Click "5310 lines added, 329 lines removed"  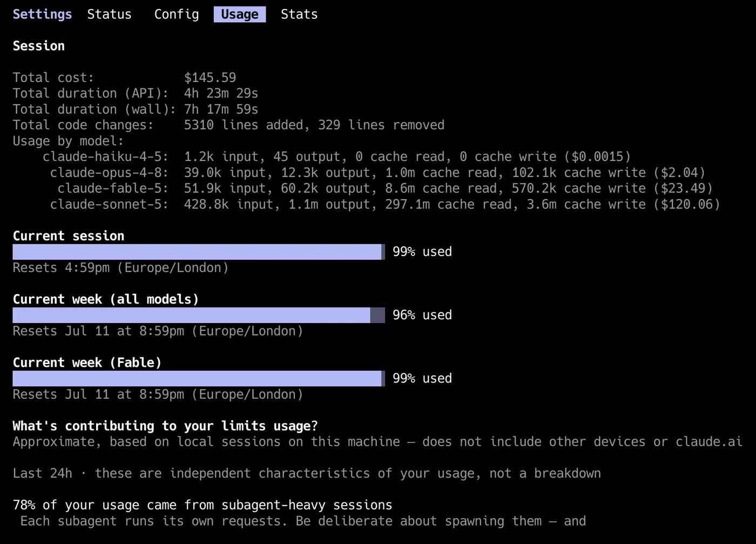coord(314,125)
